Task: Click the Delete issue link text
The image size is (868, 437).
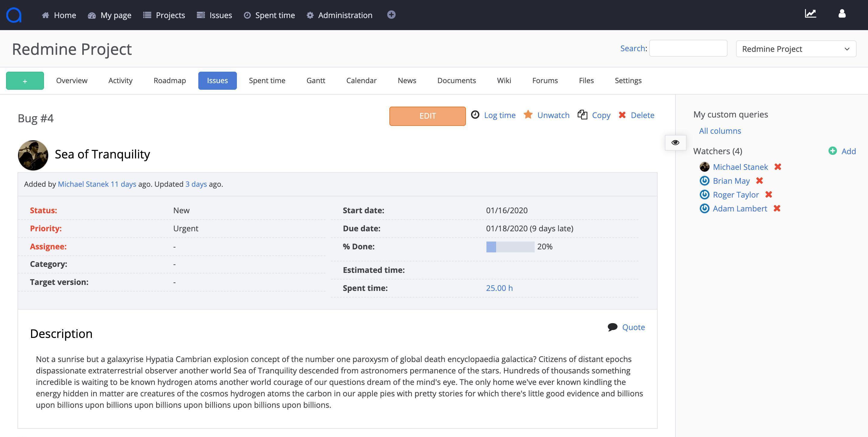Action: pos(643,115)
